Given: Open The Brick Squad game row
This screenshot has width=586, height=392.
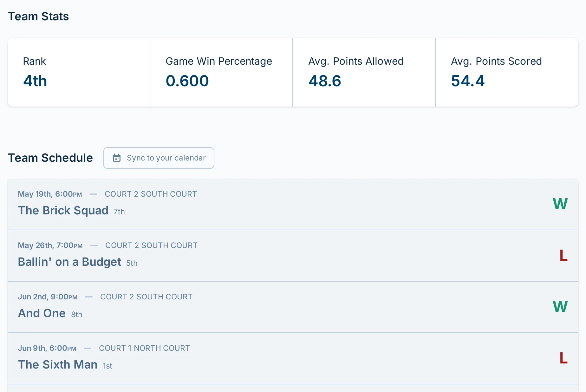Looking at the screenshot, I should [x=293, y=204].
